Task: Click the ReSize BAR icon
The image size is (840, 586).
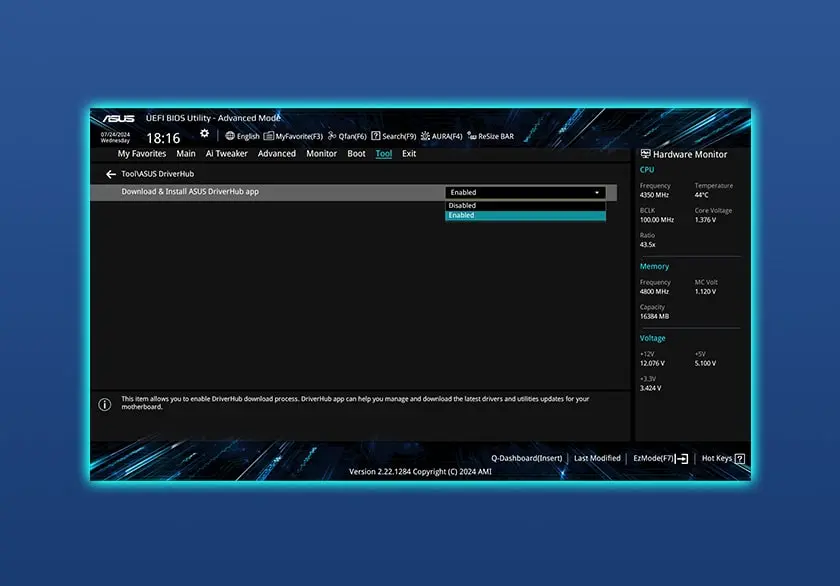Action: 494,136
